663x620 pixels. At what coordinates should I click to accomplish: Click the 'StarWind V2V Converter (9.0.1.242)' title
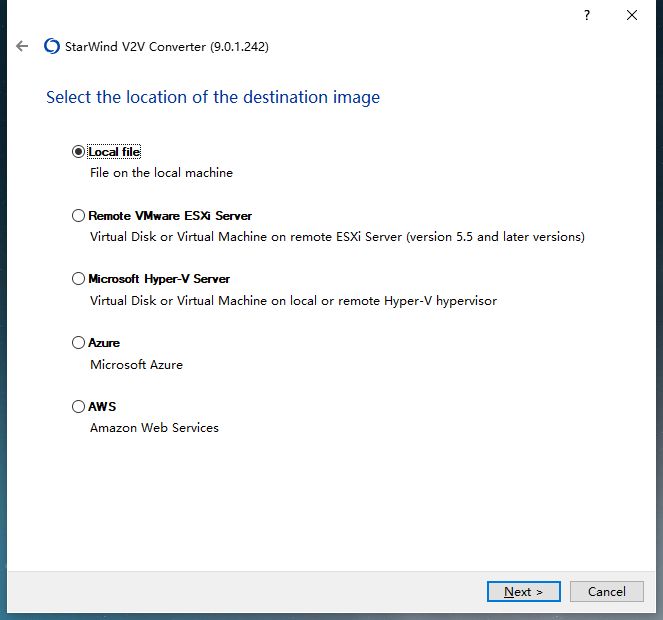pos(167,47)
